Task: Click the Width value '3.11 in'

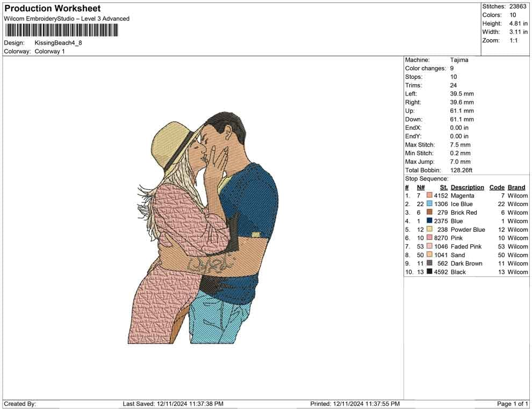Action: (519, 32)
